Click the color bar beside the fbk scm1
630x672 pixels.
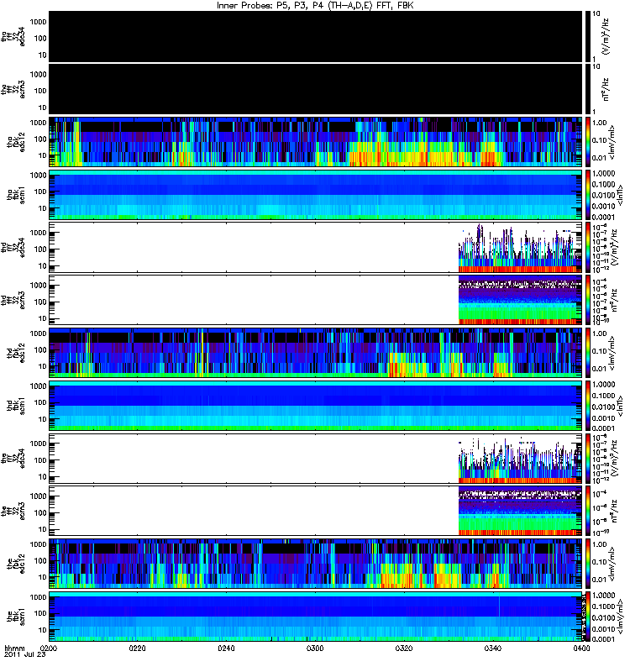click(x=588, y=617)
